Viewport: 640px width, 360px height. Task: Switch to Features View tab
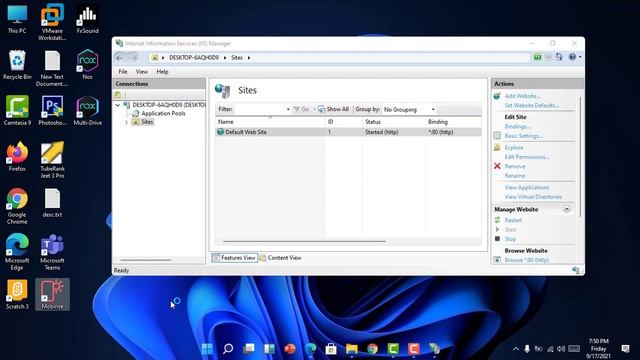coord(235,258)
